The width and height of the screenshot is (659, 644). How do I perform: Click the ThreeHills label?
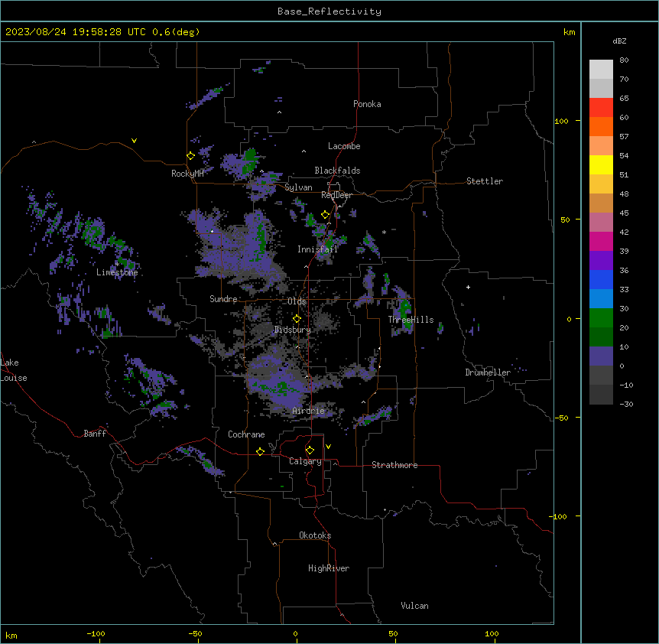[411, 320]
